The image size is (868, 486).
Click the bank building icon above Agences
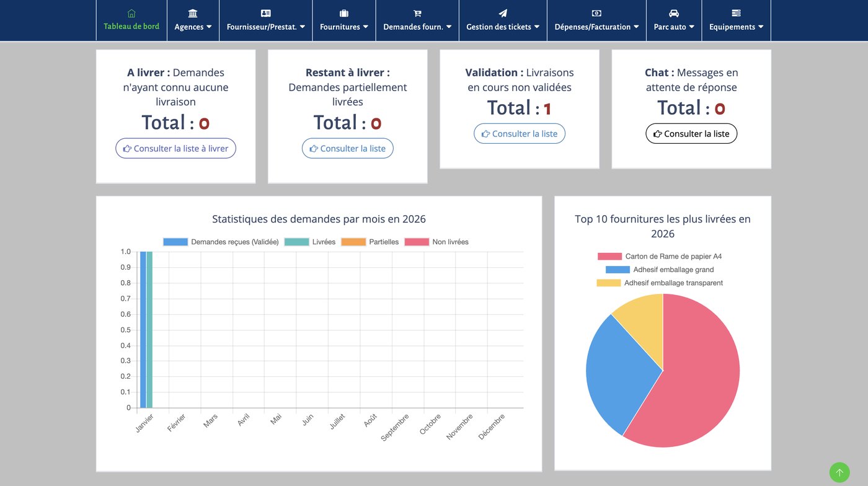click(193, 13)
